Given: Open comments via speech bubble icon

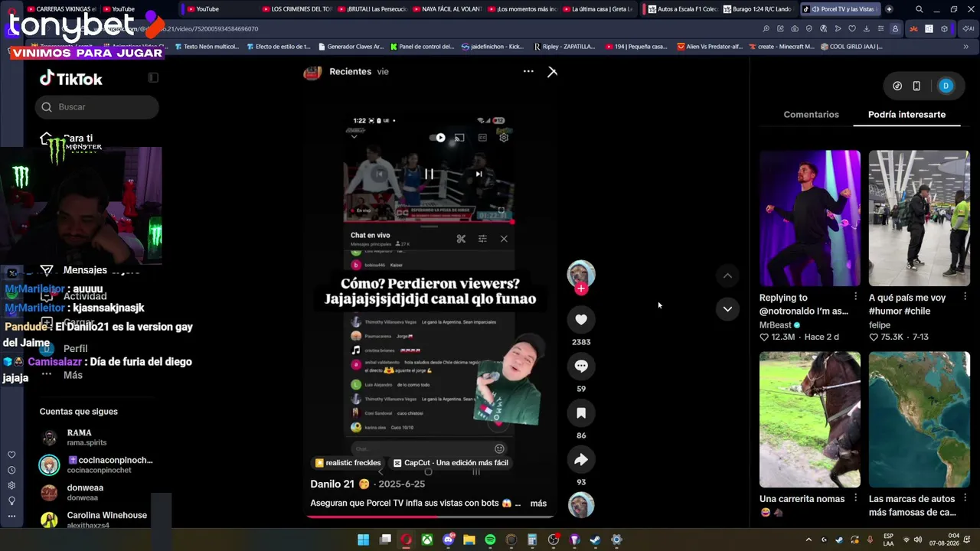Looking at the screenshot, I should [581, 367].
